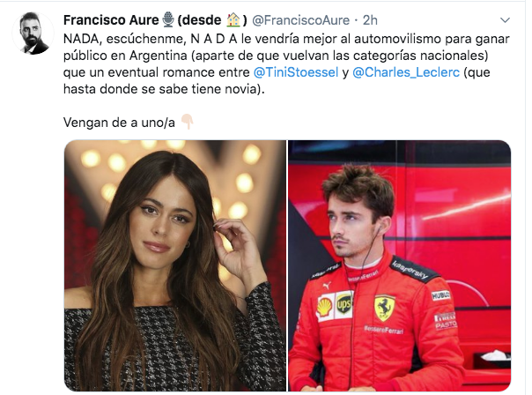
Task: Click the "Vengan de a uno/a" line
Action: pos(119,123)
